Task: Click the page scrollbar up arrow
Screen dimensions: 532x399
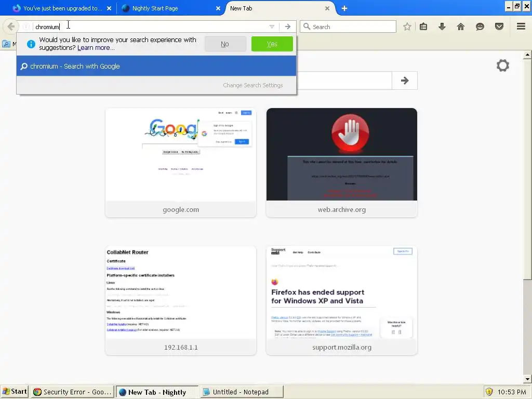Action: coord(527,55)
